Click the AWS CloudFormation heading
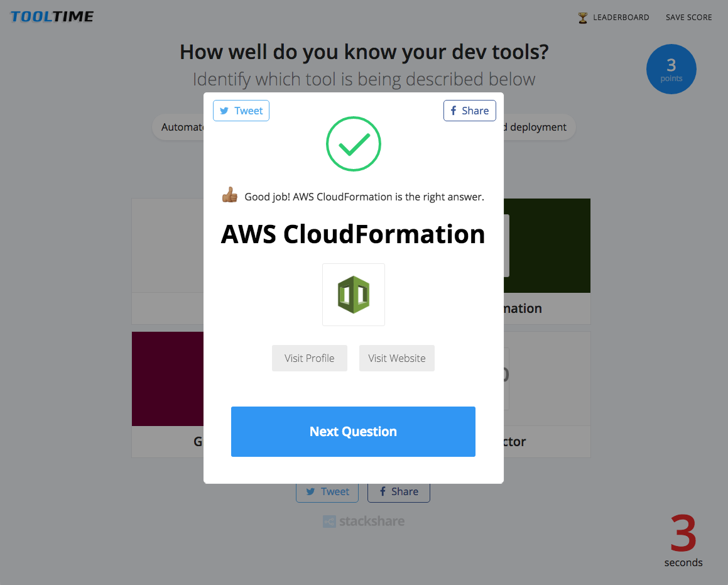 point(353,234)
